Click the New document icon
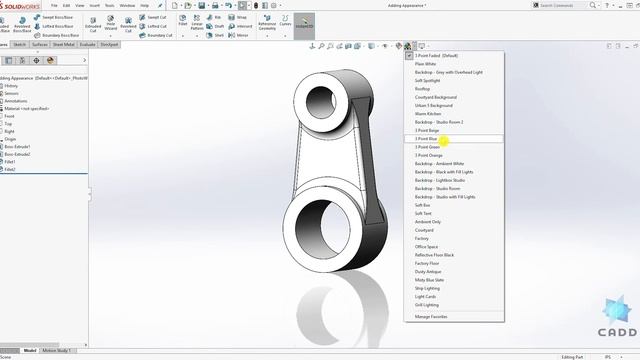 (x=175, y=6)
